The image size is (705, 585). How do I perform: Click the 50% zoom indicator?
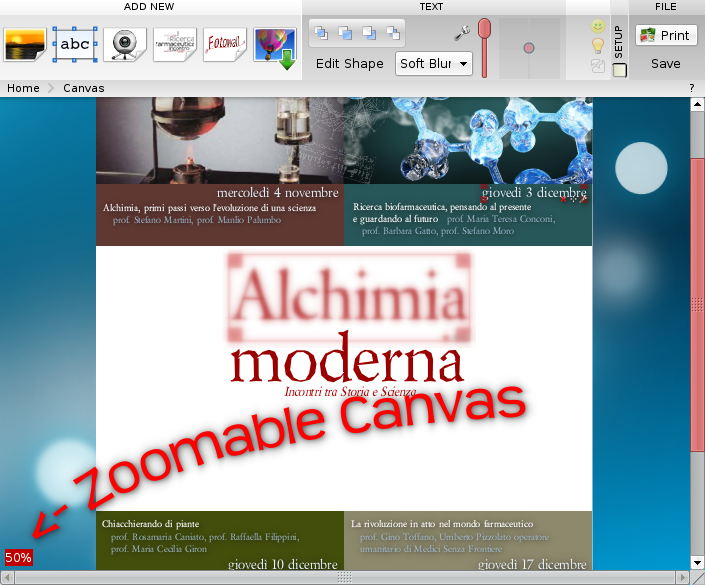coord(18,558)
